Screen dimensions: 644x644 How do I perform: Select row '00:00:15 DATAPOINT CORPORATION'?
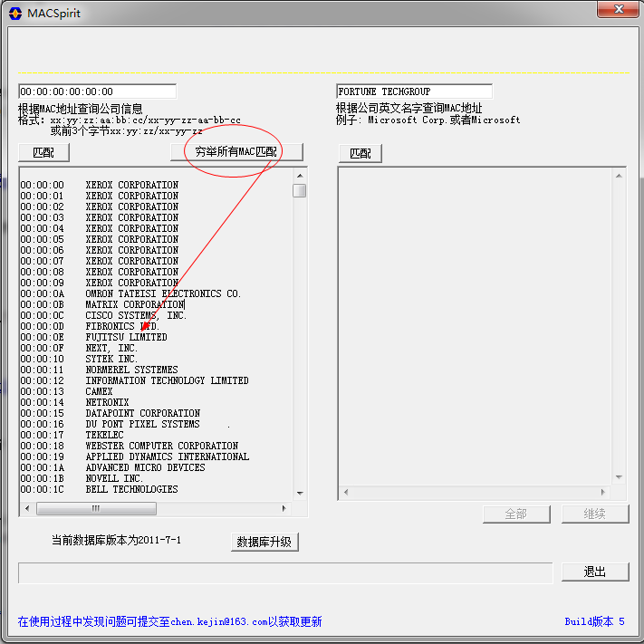tap(111, 414)
